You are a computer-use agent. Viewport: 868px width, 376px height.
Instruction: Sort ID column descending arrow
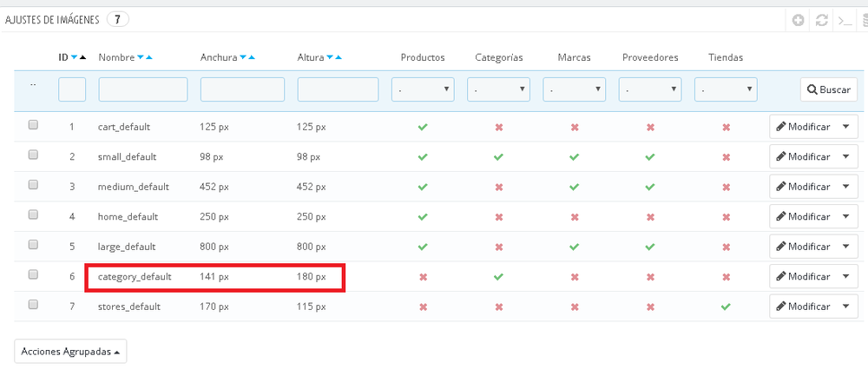pos(74,57)
